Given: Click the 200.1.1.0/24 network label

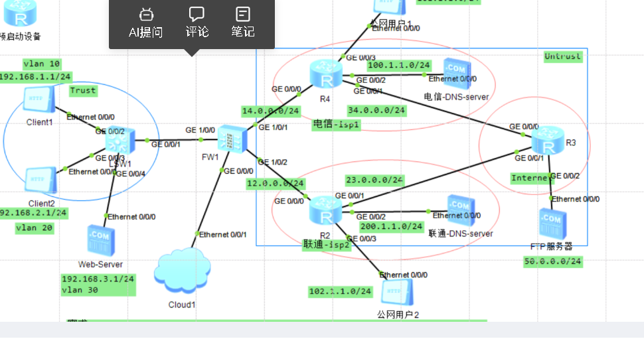Looking at the screenshot, I should click(392, 226).
